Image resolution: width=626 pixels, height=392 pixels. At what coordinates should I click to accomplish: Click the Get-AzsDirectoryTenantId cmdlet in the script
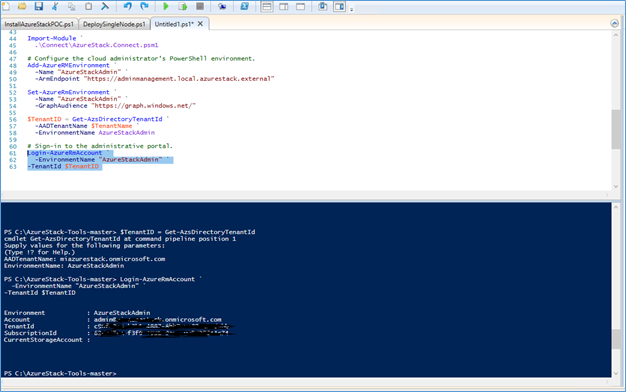click(117, 119)
